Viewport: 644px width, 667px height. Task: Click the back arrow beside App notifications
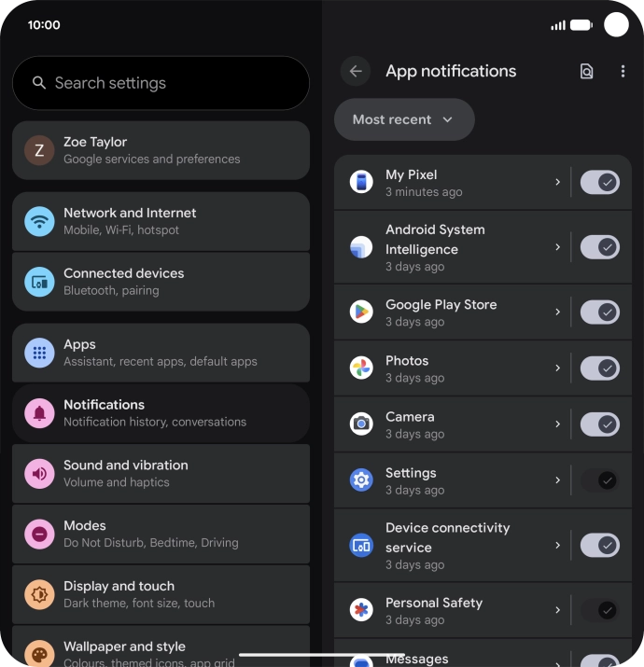(356, 71)
